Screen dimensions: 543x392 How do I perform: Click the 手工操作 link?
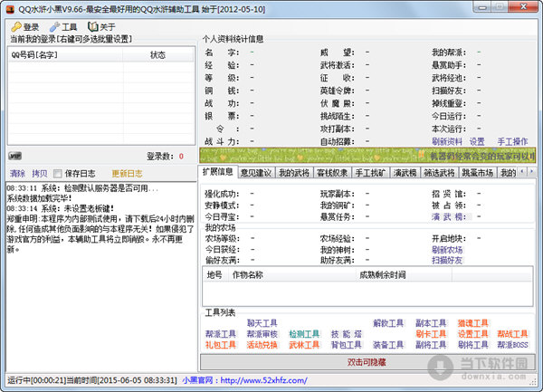512,141
